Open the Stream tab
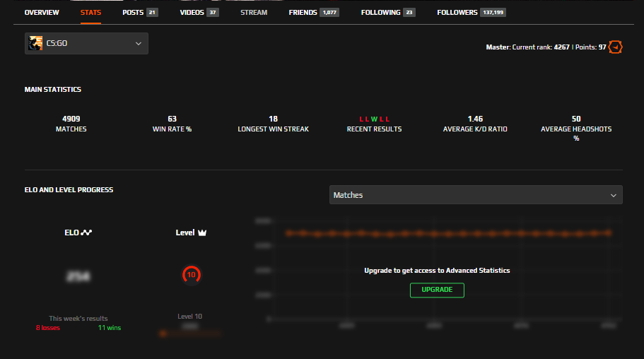The image size is (644, 359). [254, 13]
